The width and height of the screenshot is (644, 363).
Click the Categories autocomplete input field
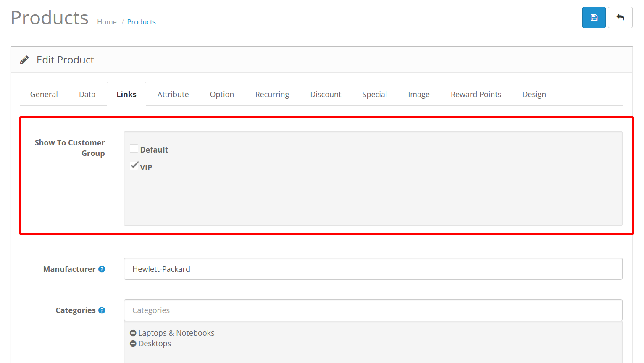[373, 310]
